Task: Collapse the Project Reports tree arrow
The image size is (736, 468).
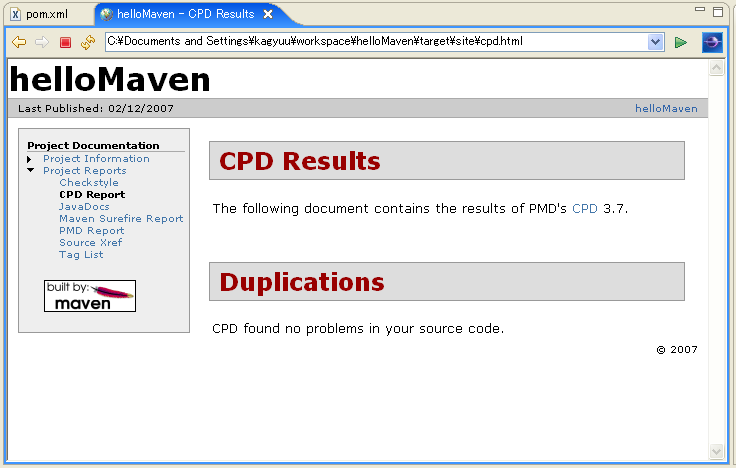Action: (x=31, y=170)
